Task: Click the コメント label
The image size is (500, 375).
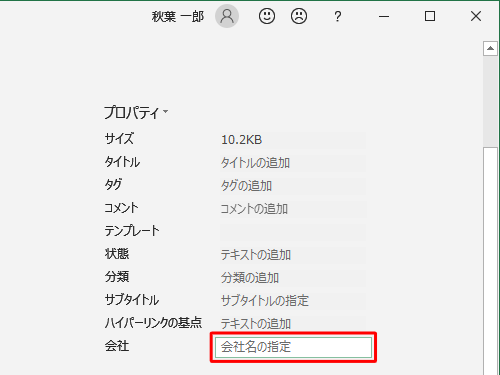Action: coord(121,208)
